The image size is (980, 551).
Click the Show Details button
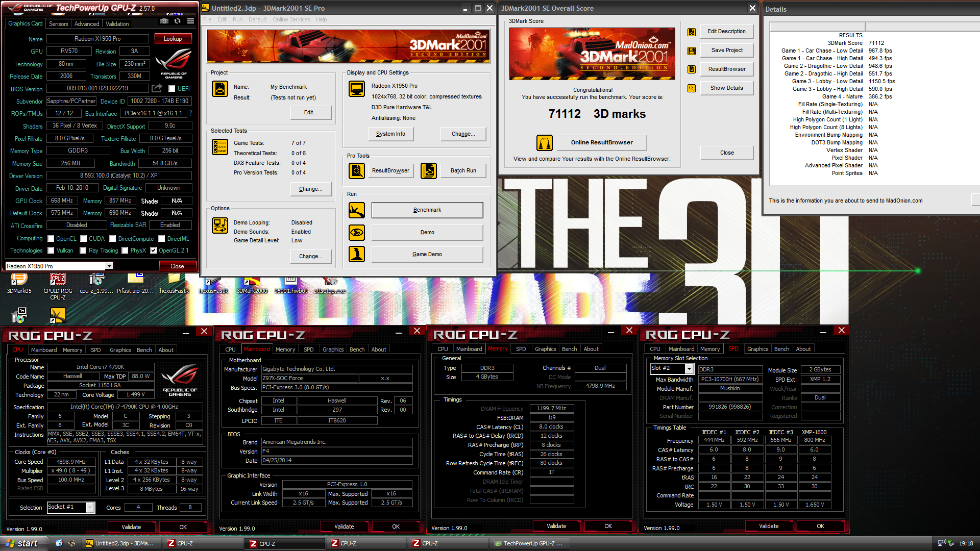pos(727,88)
